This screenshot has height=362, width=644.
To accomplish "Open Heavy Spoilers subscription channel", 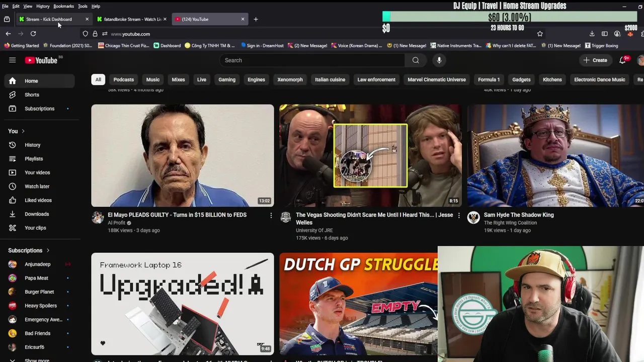I will (39, 306).
